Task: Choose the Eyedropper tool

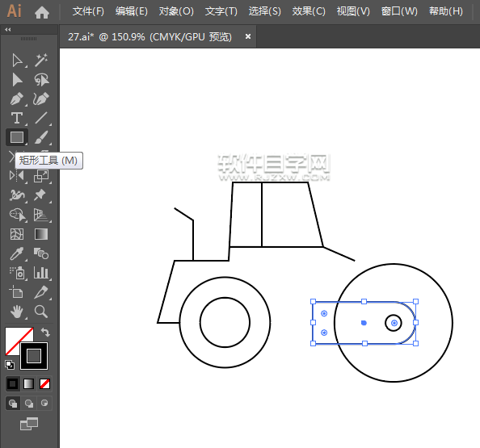Action: coord(17,253)
